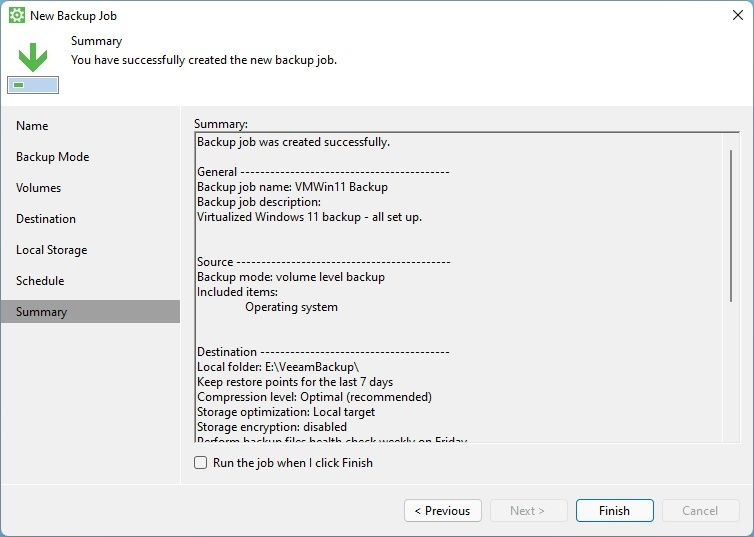Click the summary box vertical scrollbar thumb
754x537 pixels.
[x=731, y=226]
